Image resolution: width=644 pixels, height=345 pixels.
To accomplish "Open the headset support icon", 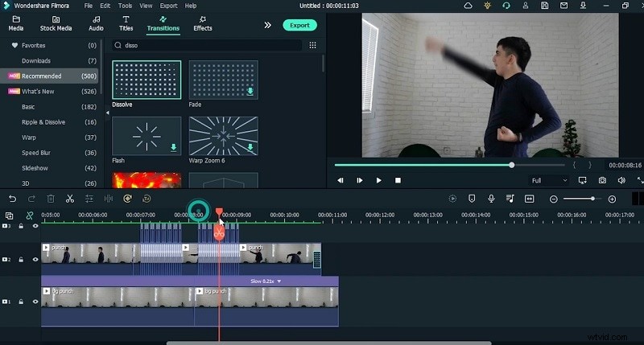I will point(506,6).
